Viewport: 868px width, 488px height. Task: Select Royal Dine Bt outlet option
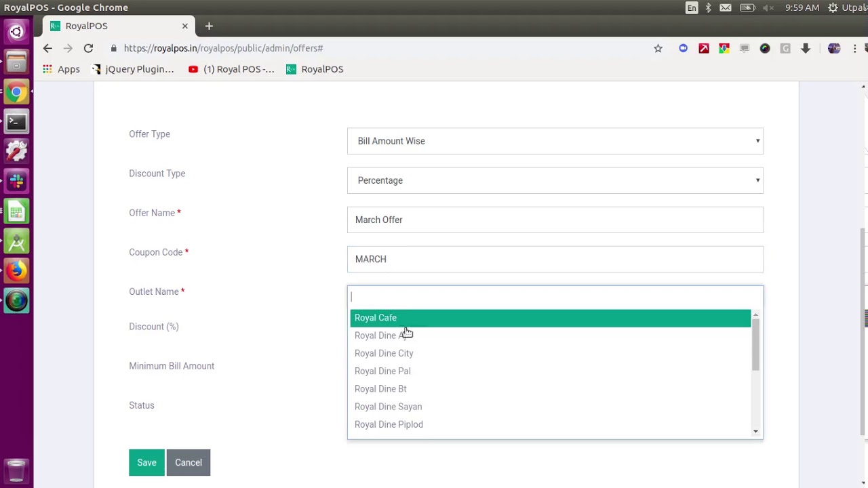pos(551,389)
